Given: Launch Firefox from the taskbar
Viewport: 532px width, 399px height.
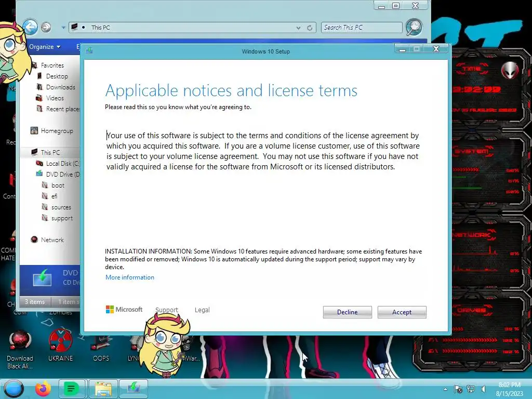Looking at the screenshot, I should pos(43,389).
